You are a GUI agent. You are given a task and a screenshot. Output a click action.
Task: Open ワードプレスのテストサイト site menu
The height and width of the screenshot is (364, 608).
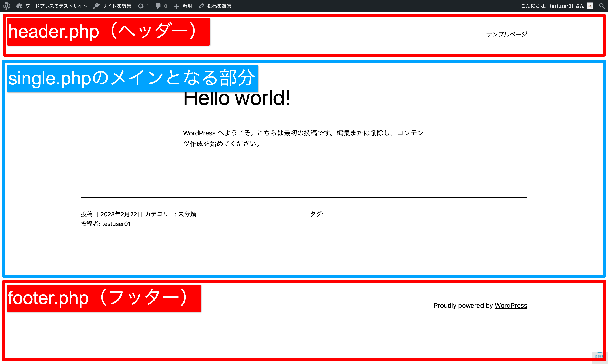tap(56, 6)
